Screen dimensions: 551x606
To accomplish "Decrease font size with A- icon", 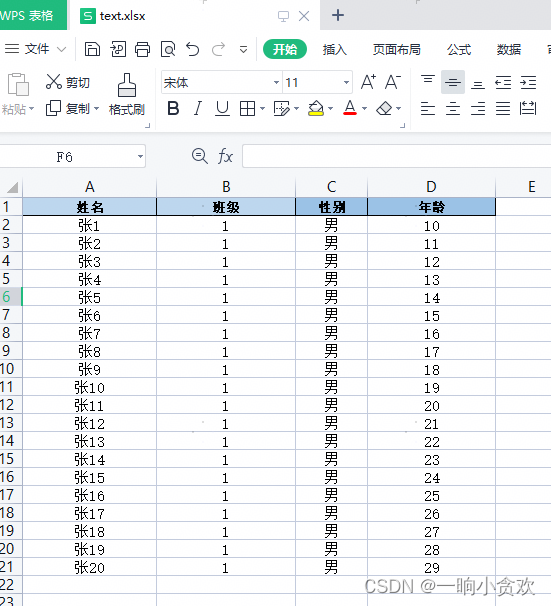I will point(393,82).
